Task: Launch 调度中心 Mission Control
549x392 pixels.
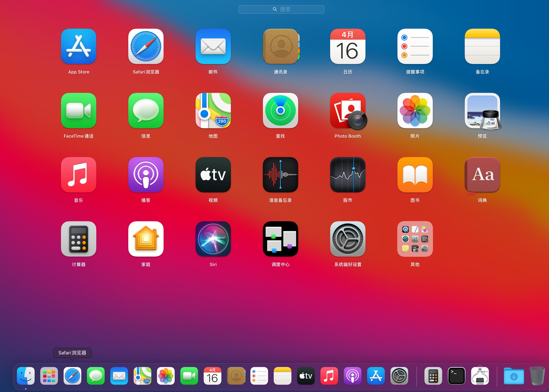Action: point(280,239)
